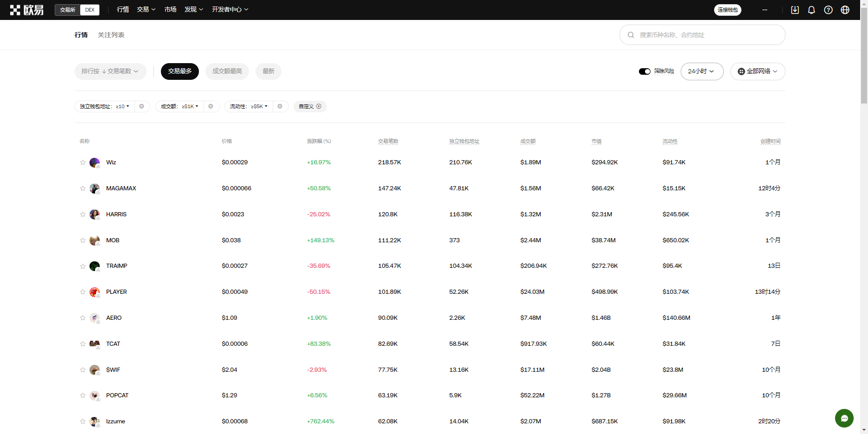
Task: Star PLAYER to watchlist
Action: (83, 292)
